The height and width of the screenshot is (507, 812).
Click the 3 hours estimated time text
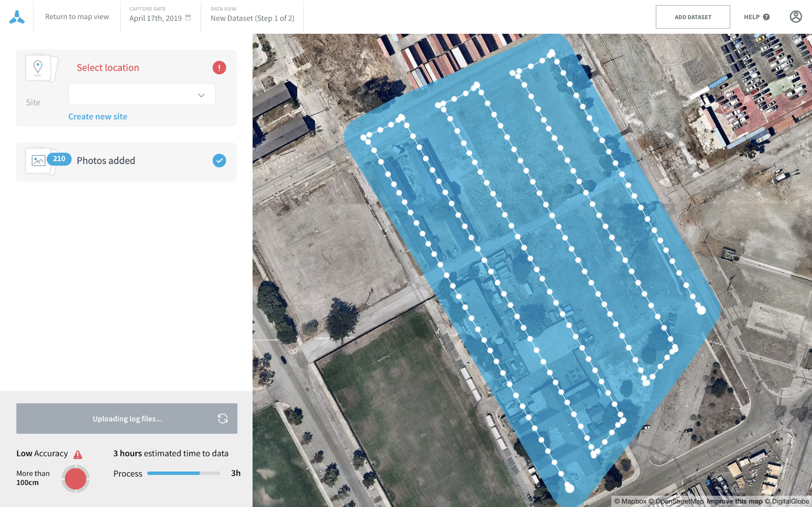pos(171,453)
